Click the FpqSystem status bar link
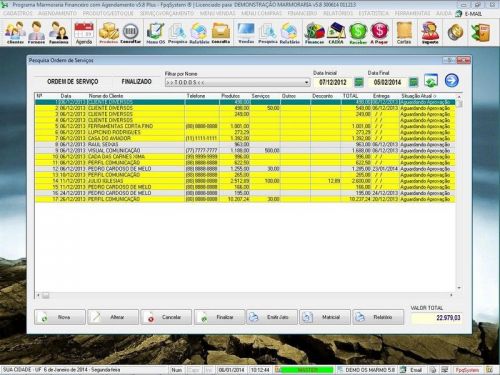The image size is (500, 375). tap(467, 370)
